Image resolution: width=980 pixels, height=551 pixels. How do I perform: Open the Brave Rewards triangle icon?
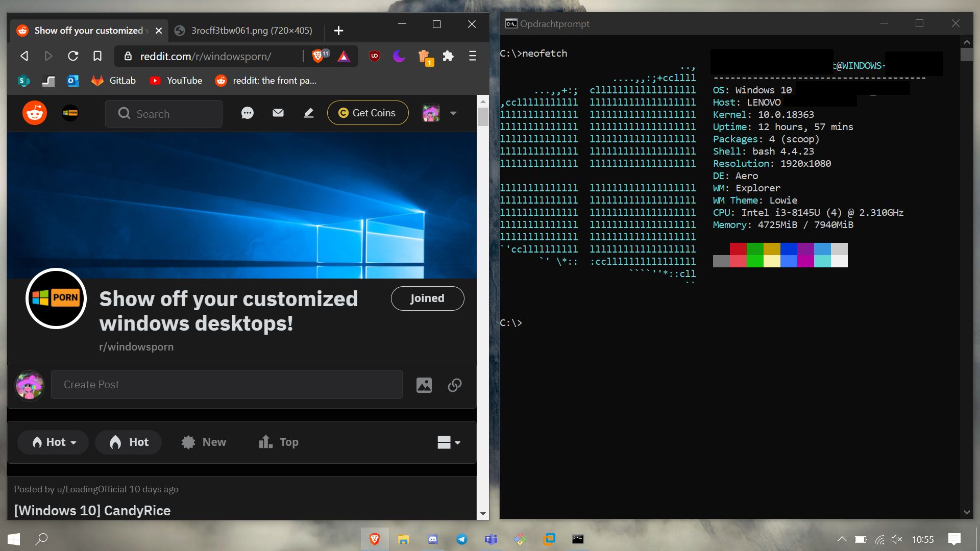coord(344,56)
